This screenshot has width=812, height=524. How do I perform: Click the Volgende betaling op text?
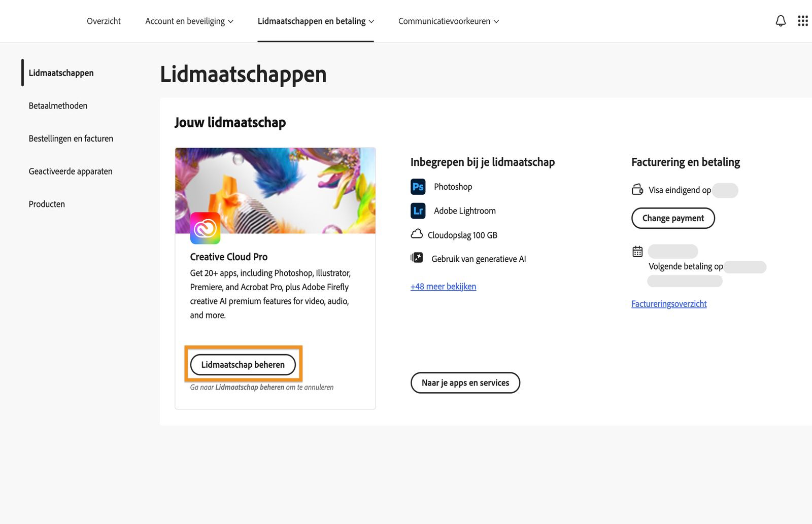click(x=686, y=266)
